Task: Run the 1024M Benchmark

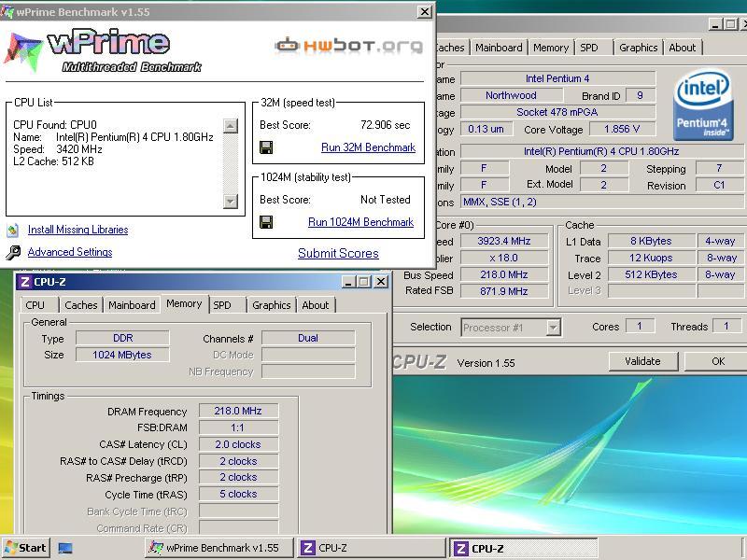Action: pos(360,222)
